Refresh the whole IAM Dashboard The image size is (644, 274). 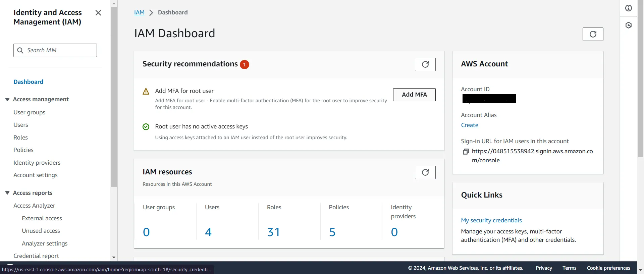(x=593, y=34)
